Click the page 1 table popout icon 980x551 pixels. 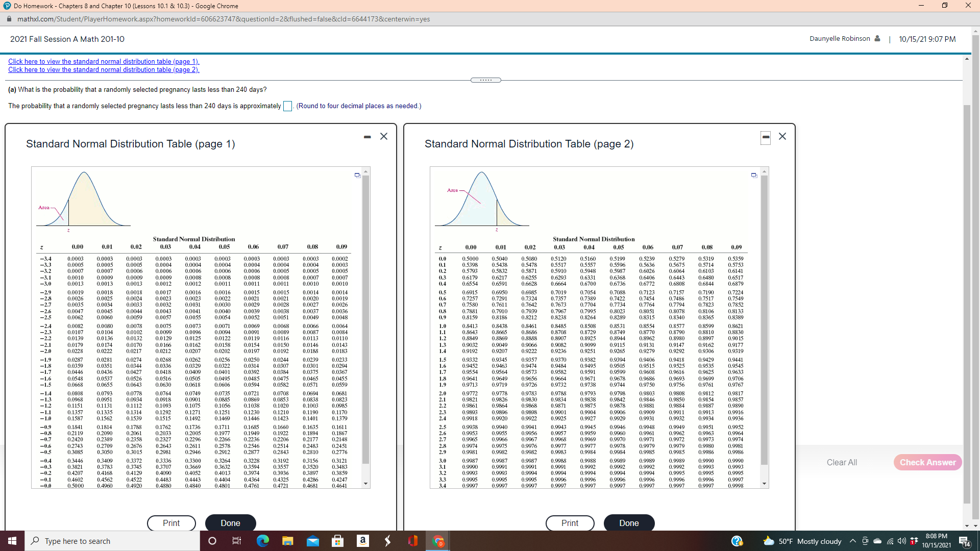pos(357,175)
